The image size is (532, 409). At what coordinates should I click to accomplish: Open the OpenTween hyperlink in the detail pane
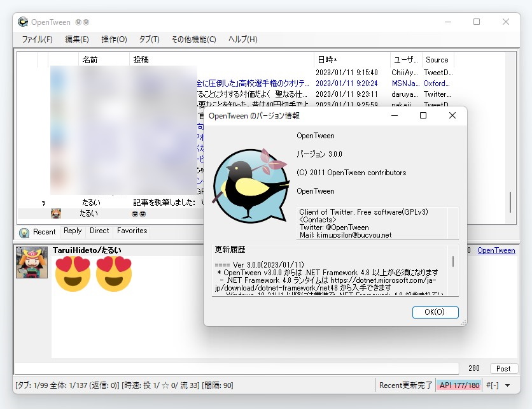(x=496, y=250)
